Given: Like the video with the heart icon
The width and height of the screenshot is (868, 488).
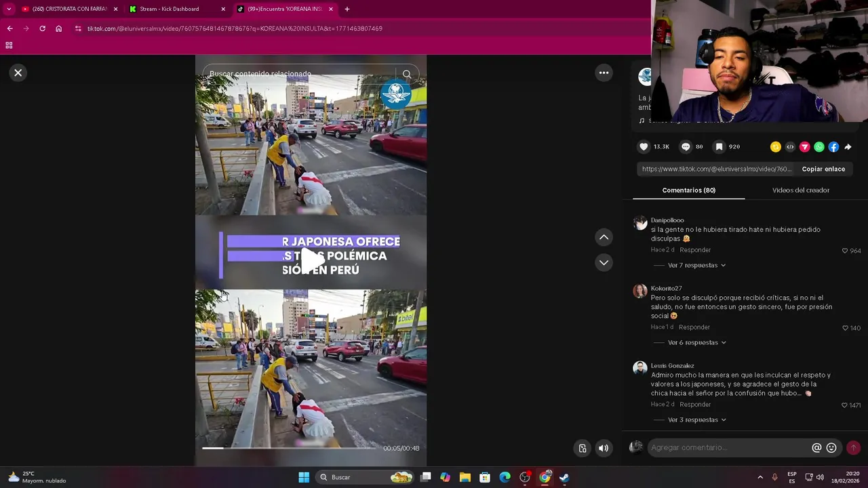Looking at the screenshot, I should (644, 146).
